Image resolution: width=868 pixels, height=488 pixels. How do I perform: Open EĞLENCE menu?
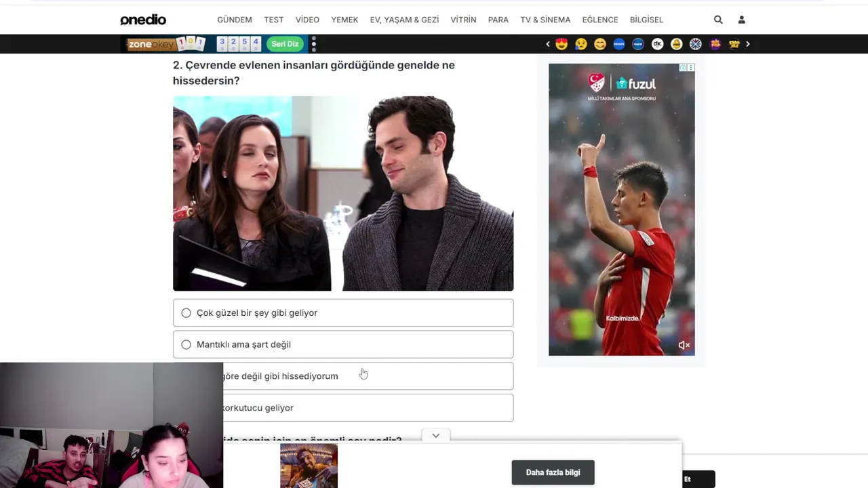click(x=600, y=20)
